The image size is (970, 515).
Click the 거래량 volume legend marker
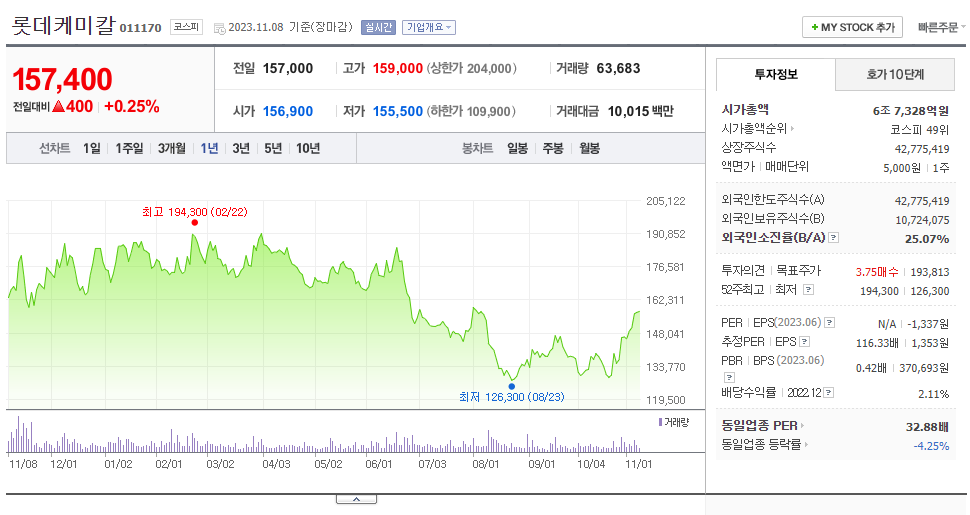(660, 422)
